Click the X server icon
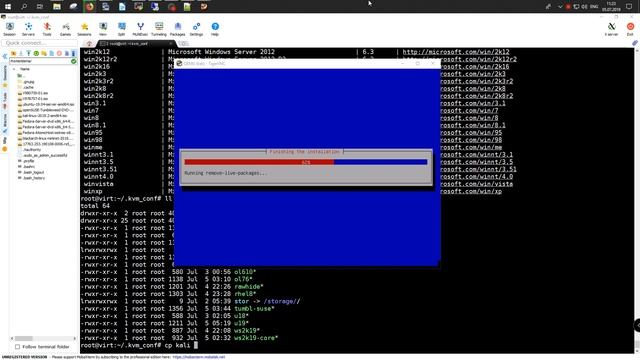The width and height of the screenshot is (640, 360). (611, 29)
